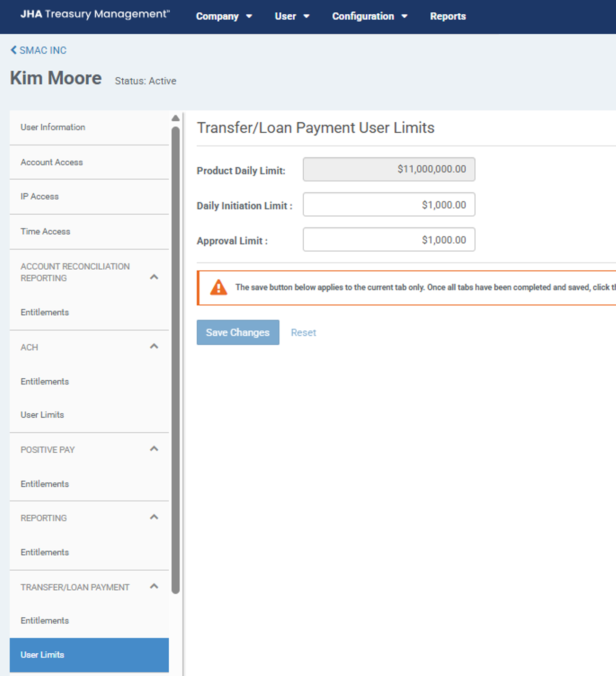Open the User dropdown menu
This screenshot has height=676, width=616.
pos(292,16)
